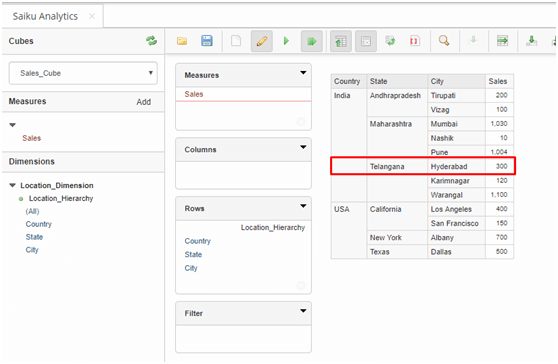This screenshot has width=558, height=364.
Task: Click Location_Hierarchy in the Dimensions tree
Action: point(61,198)
